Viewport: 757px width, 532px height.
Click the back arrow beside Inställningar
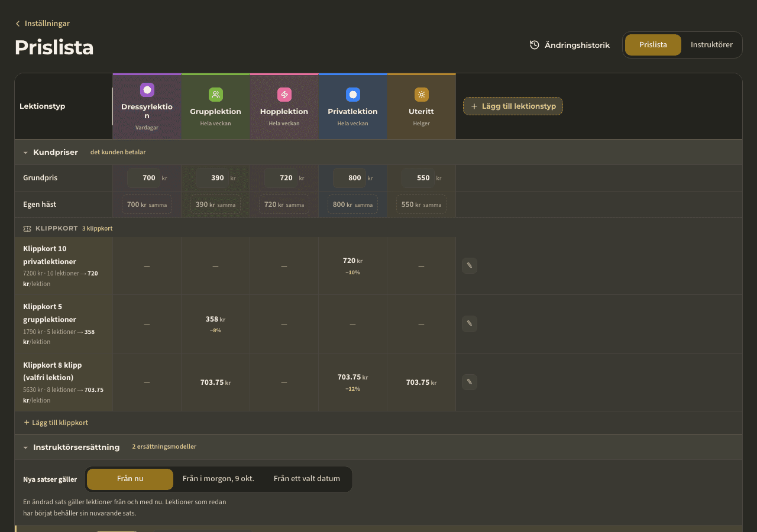pos(18,24)
